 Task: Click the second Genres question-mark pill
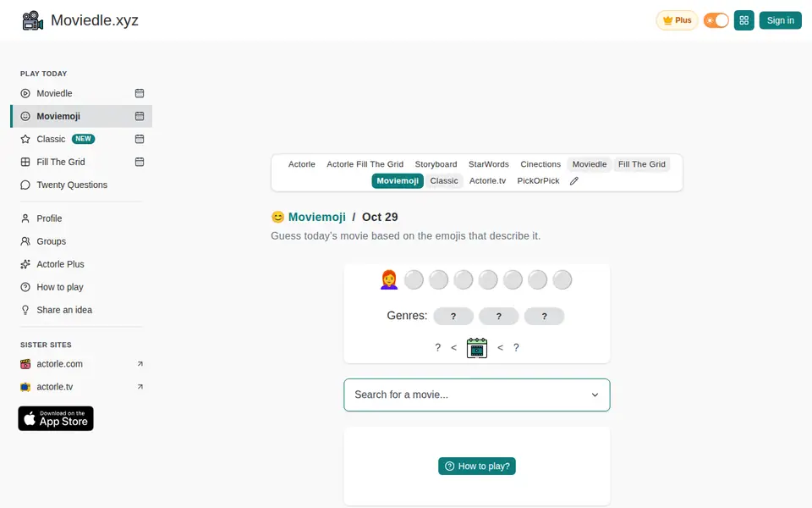coord(499,316)
